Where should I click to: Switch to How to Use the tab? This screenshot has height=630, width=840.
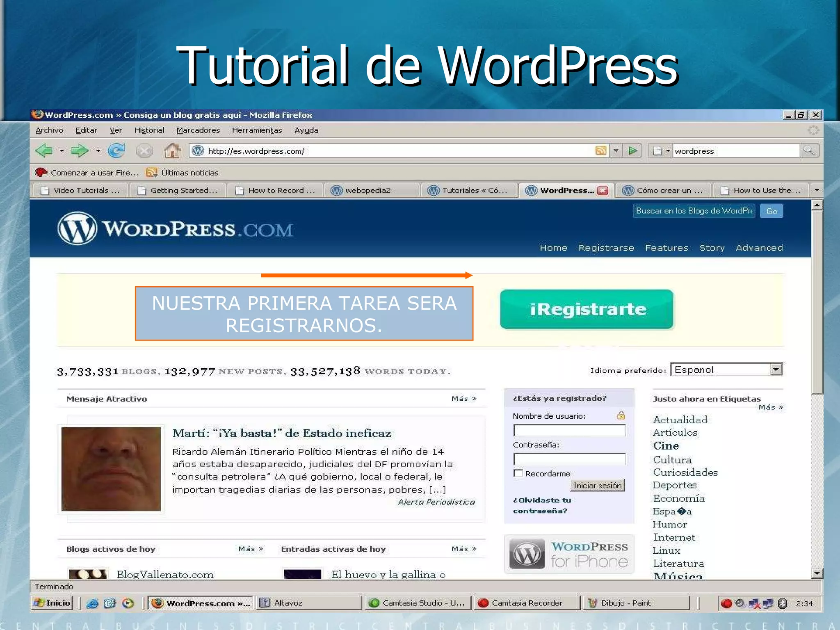761,190
